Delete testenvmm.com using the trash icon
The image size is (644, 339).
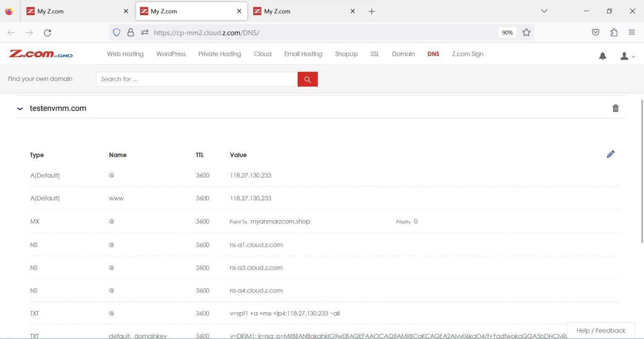(x=615, y=108)
